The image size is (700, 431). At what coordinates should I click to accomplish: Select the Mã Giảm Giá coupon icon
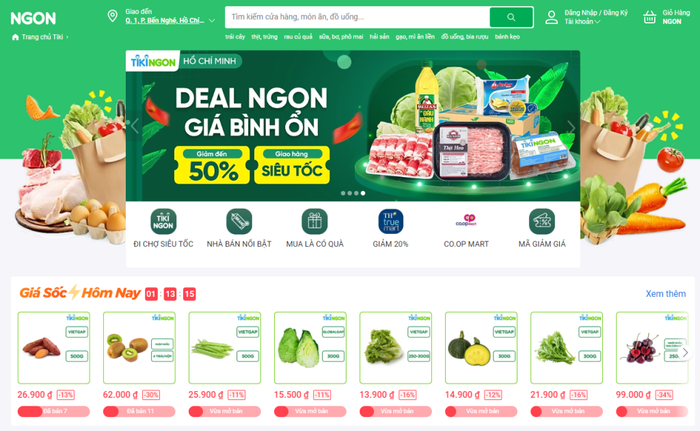[x=542, y=222]
